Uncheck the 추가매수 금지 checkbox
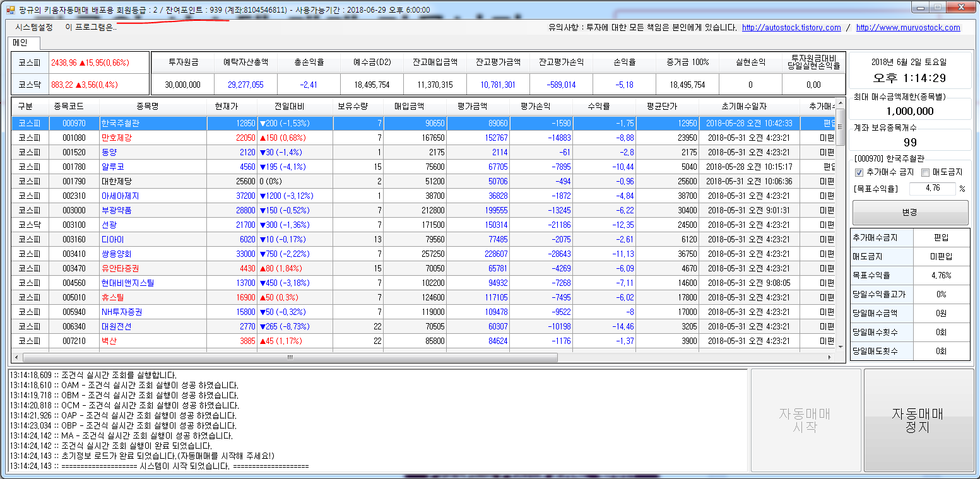 tap(859, 172)
